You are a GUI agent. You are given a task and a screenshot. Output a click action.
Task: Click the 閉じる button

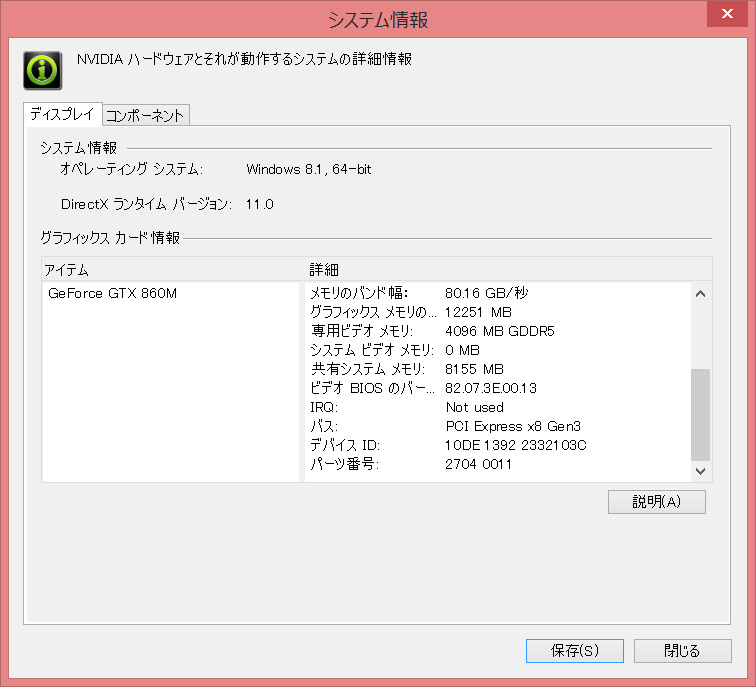[682, 651]
